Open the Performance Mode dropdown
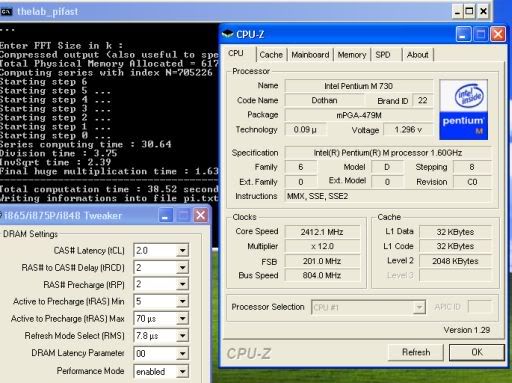Screen dimensions: 512x383 pos(182,371)
